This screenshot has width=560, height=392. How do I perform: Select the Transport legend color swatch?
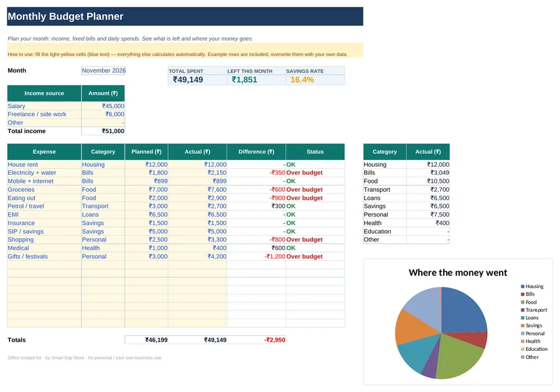pyautogui.click(x=523, y=310)
